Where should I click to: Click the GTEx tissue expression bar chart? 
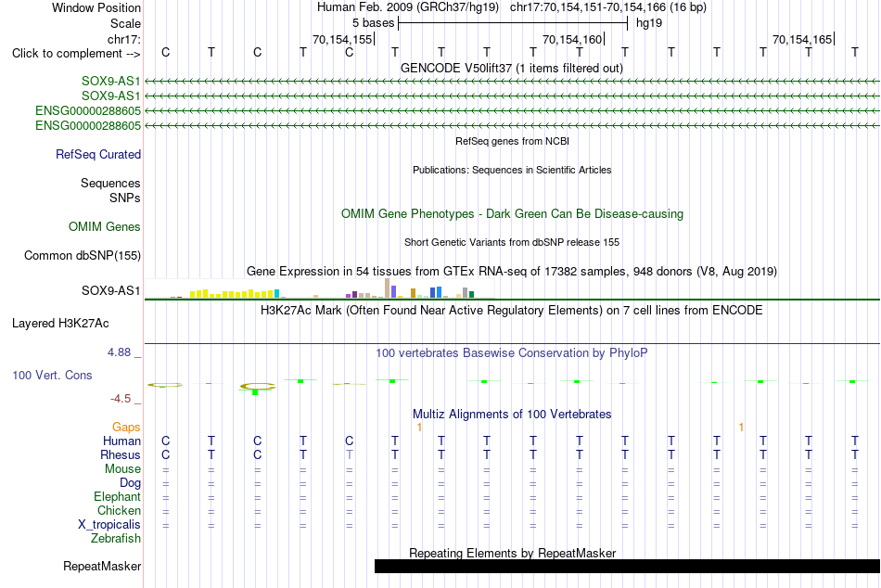(x=320, y=288)
